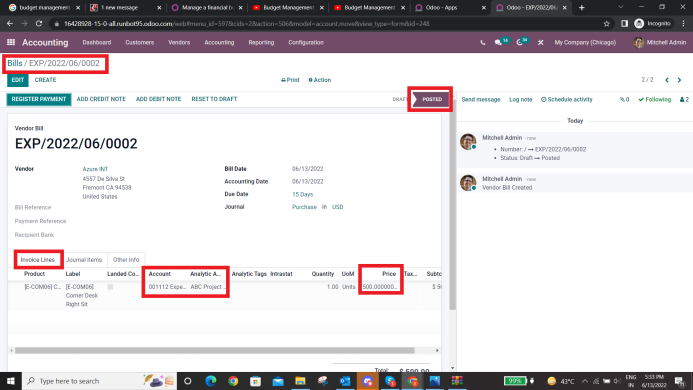
Task: Open the Azure INT vendor link
Action: click(x=95, y=169)
